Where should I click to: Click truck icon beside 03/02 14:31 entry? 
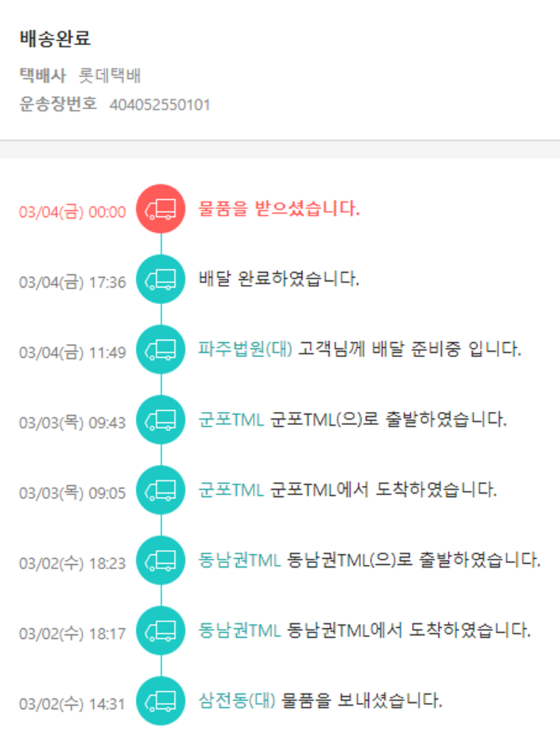[x=161, y=701]
